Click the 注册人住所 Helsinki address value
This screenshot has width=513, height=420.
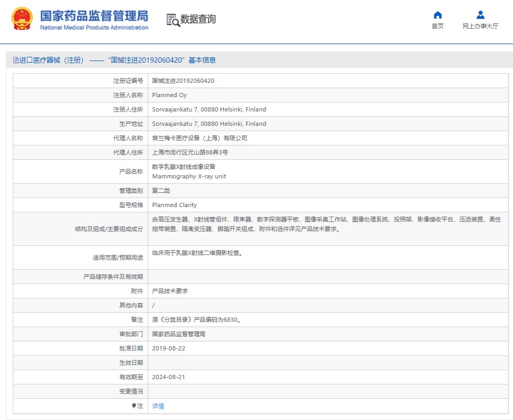209,109
